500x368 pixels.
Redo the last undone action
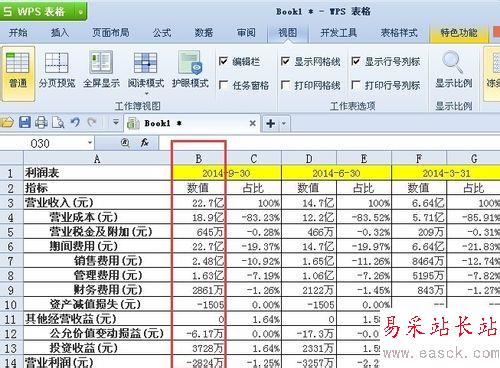92,123
